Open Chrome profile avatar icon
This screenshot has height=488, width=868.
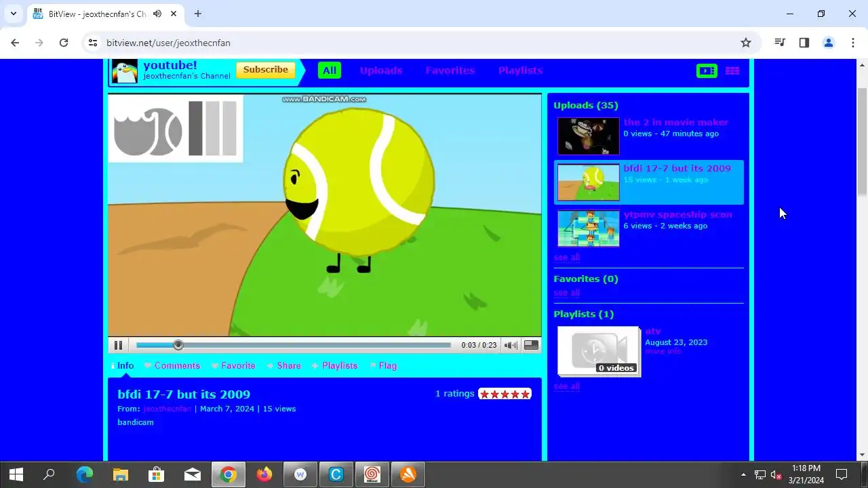(829, 43)
